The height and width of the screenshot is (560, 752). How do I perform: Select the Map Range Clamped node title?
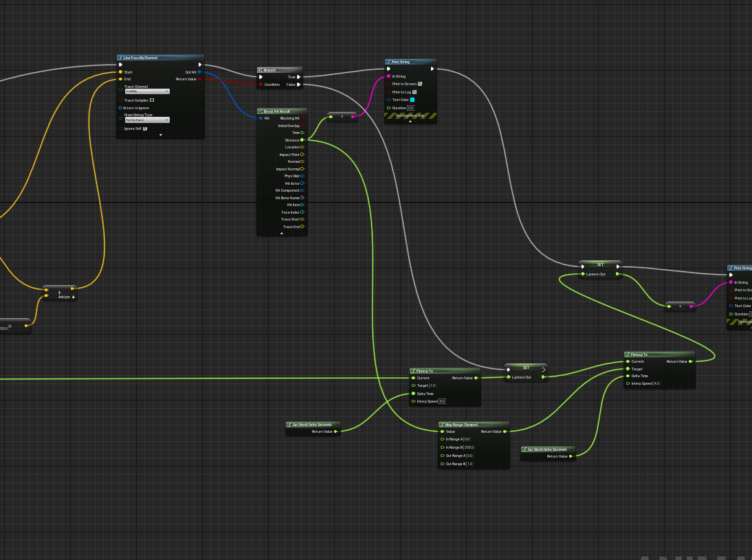point(461,425)
